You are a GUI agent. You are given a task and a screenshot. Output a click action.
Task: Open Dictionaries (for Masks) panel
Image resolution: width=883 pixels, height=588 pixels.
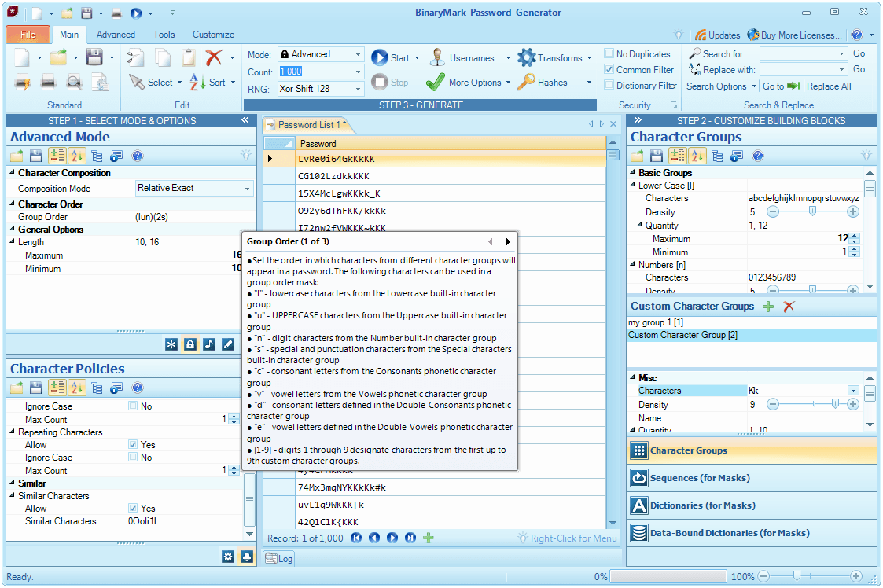752,505
